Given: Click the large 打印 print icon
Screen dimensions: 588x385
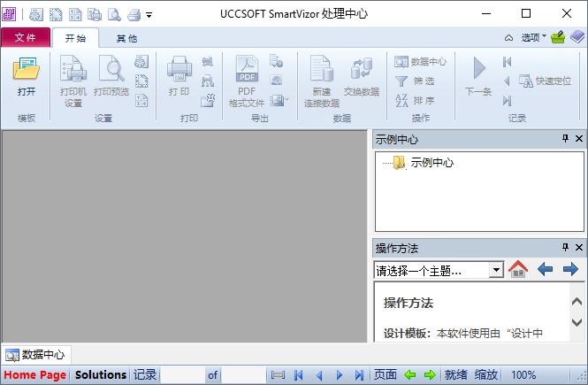Looking at the screenshot, I should click(x=179, y=76).
